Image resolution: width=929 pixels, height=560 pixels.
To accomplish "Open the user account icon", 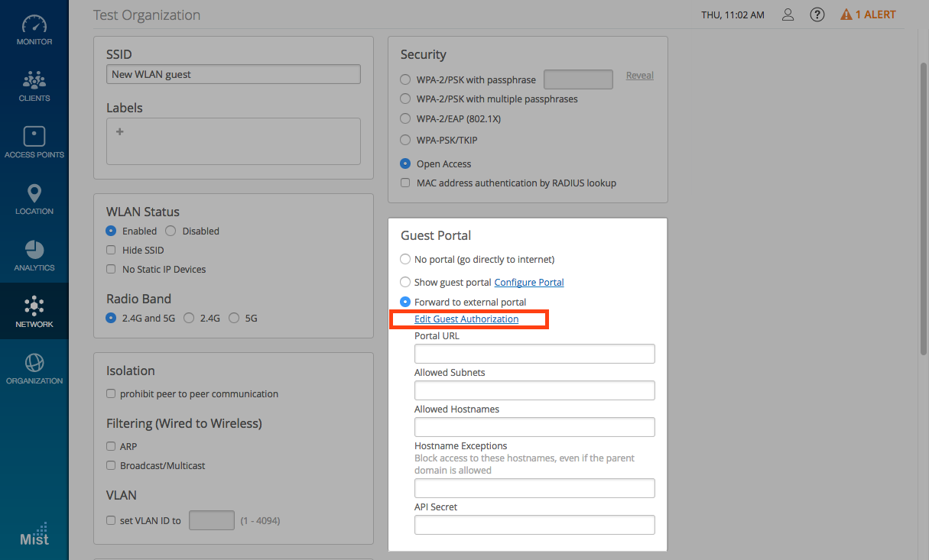I will click(x=788, y=15).
